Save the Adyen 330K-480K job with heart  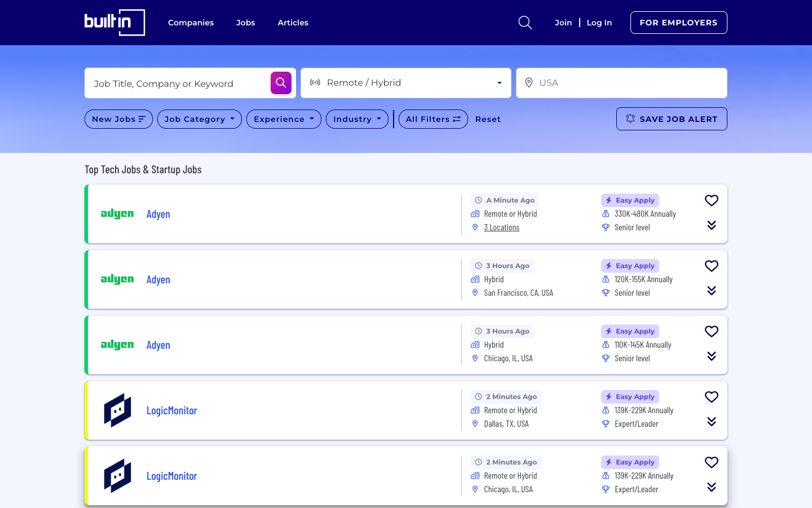(712, 200)
